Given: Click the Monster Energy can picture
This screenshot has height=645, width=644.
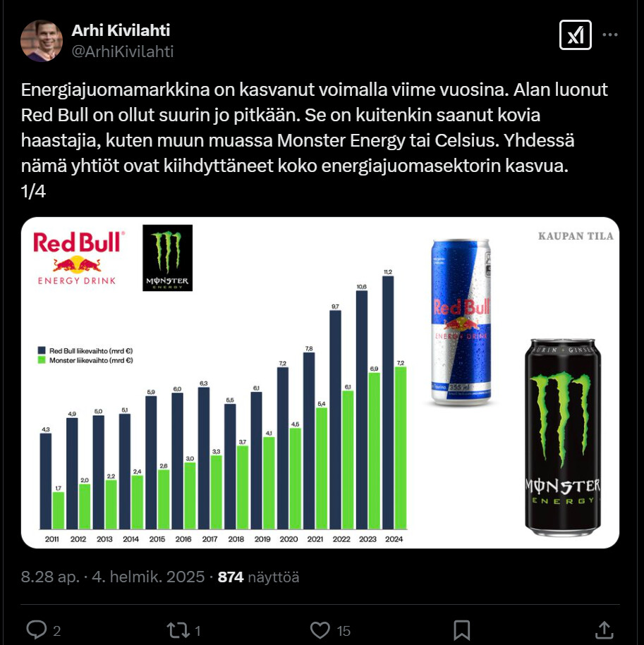Looking at the screenshot, I should [x=562, y=437].
